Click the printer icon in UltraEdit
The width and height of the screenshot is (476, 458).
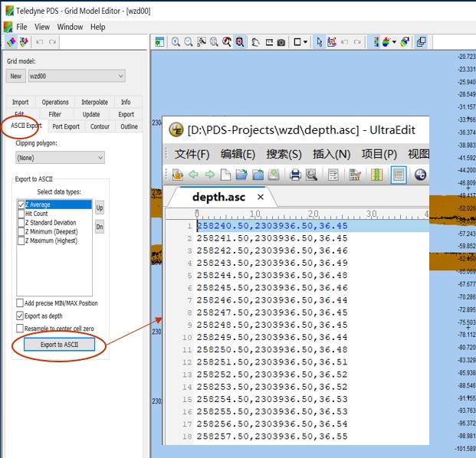pos(295,175)
